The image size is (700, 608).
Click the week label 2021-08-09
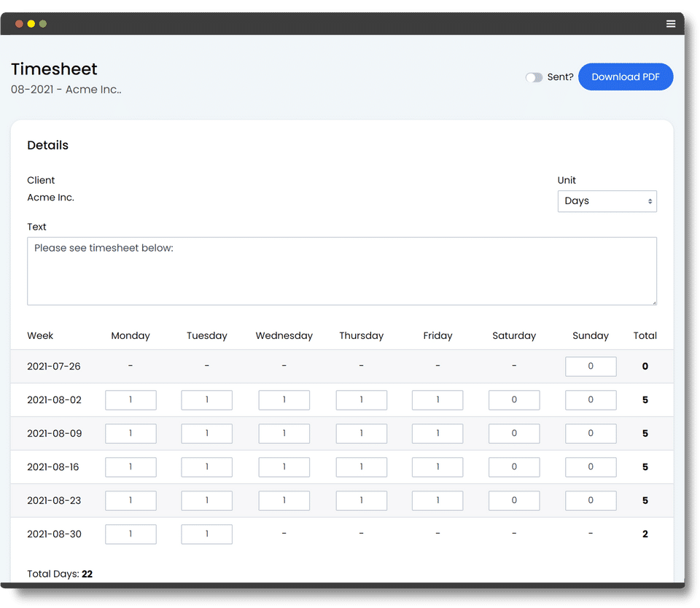point(55,434)
